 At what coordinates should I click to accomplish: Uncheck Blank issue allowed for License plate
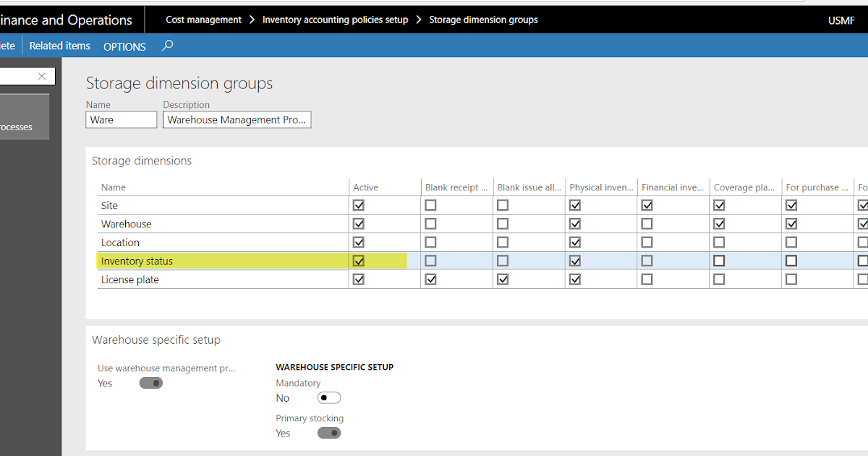503,279
